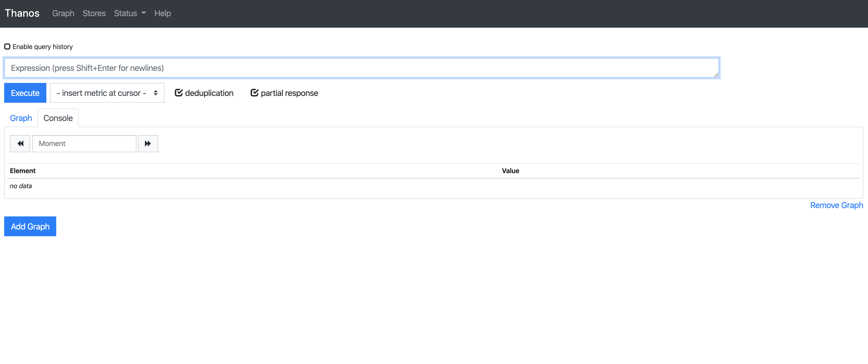Screen dimensions: 868x364
Task: Open the insert metric at cursor dropdown
Action: click(x=106, y=93)
